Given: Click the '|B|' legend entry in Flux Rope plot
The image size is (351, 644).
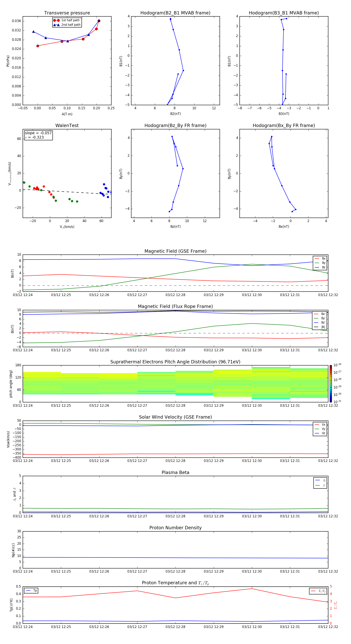Looking at the screenshot, I should (320, 327).
